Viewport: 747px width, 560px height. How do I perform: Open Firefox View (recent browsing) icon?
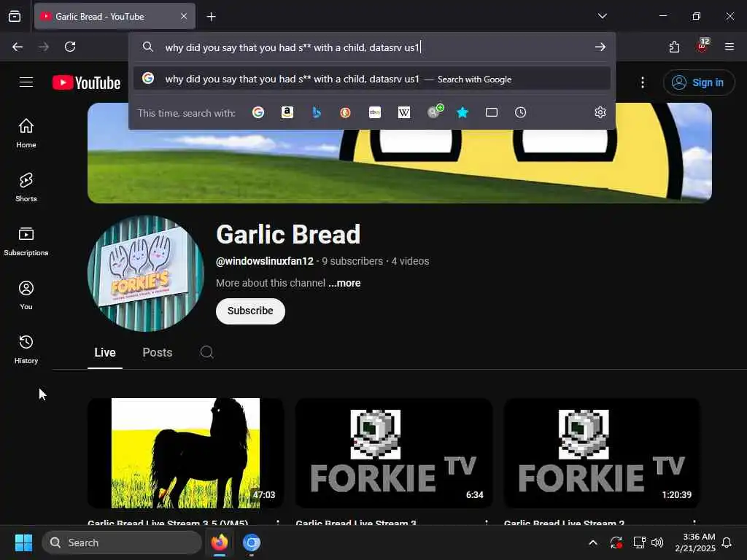(15, 16)
